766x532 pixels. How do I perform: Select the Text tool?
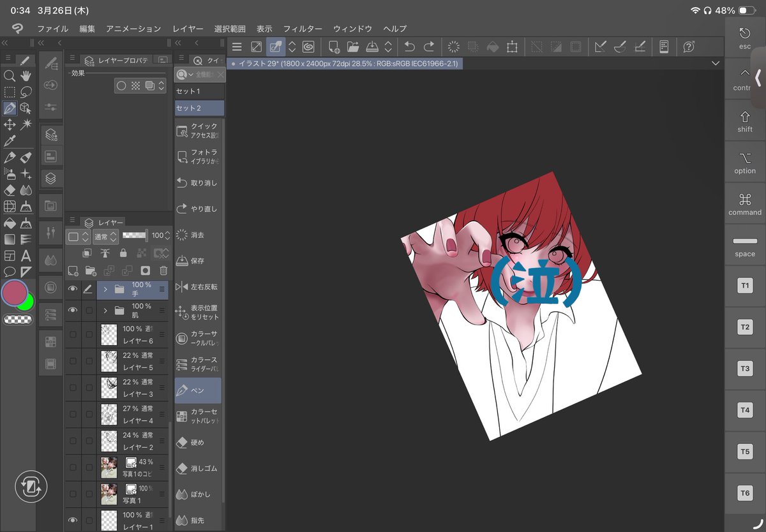click(26, 256)
